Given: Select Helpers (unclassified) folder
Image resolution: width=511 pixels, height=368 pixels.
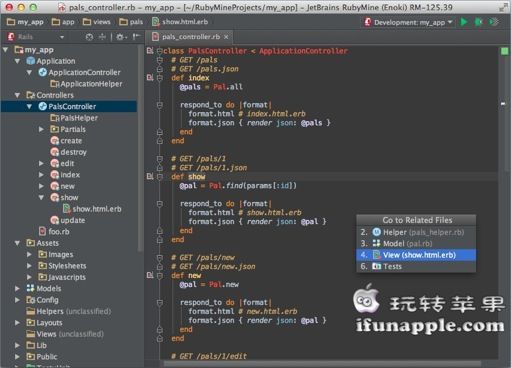Looking at the screenshot, I should [x=69, y=311].
